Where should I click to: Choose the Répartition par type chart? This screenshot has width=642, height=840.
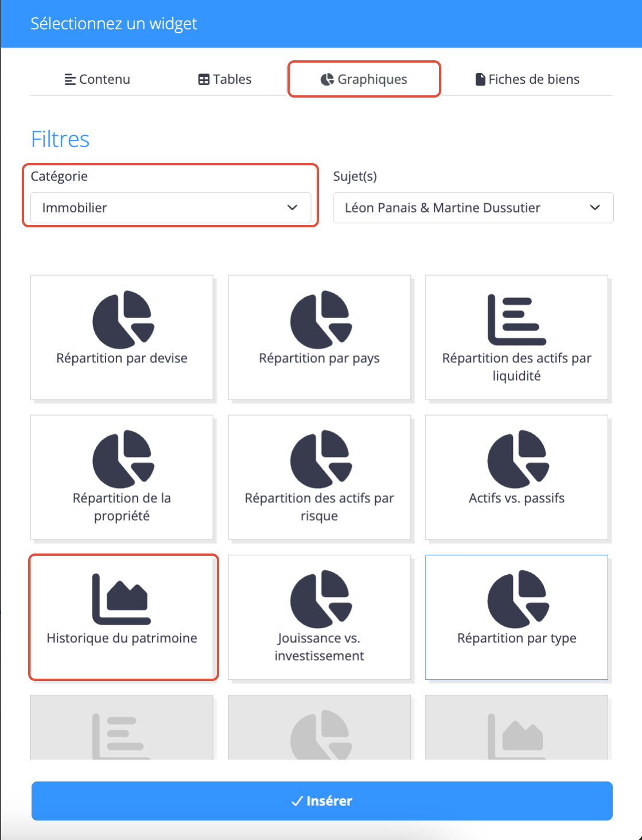pos(516,617)
